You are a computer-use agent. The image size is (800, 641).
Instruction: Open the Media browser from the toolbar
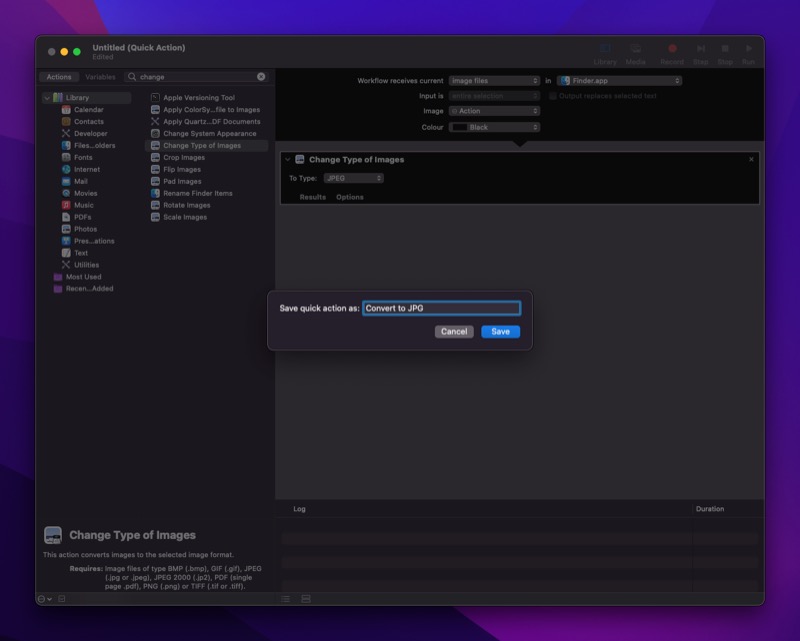tap(634, 49)
